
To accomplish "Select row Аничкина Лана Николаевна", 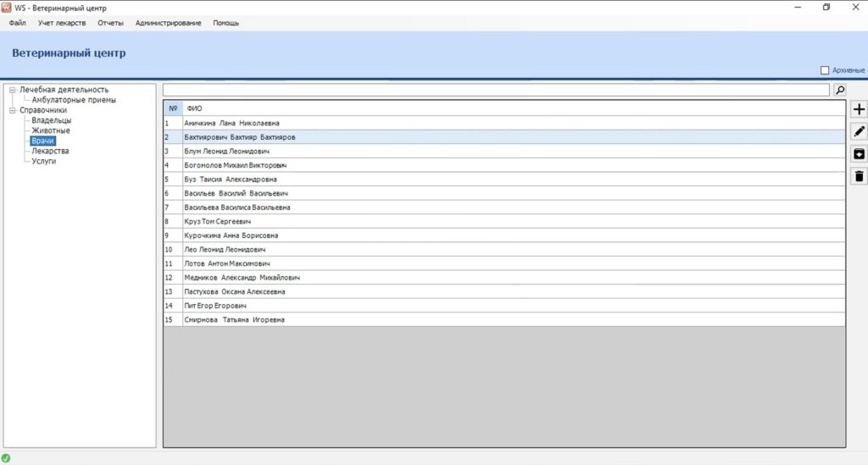I will (x=504, y=124).
